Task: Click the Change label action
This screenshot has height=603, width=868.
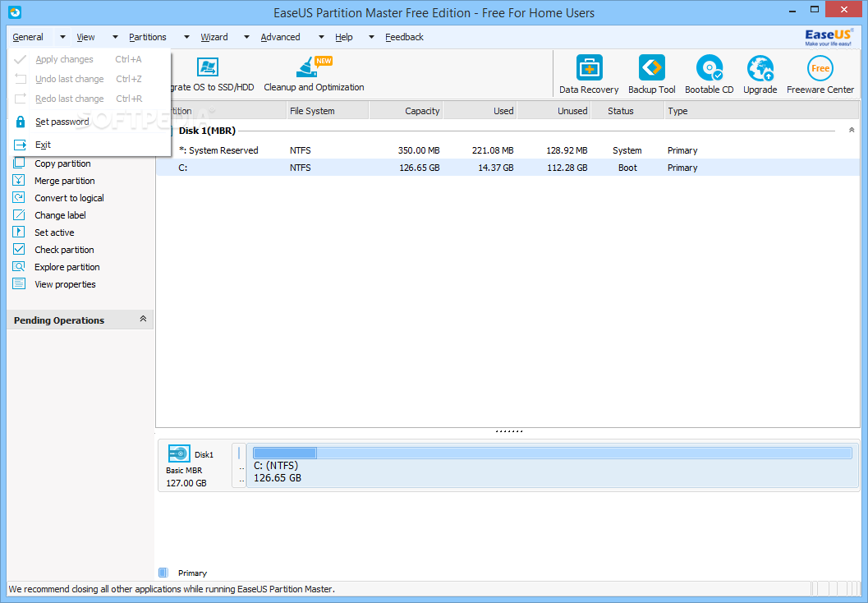Action: click(x=60, y=215)
